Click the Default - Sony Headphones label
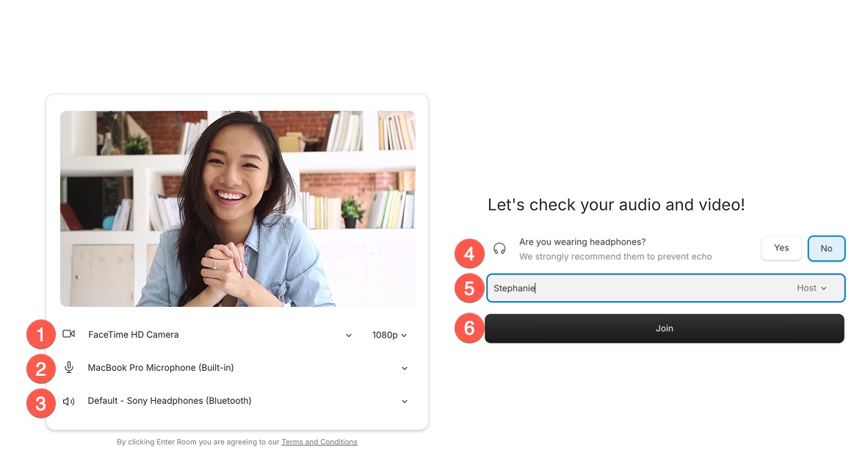 click(170, 401)
